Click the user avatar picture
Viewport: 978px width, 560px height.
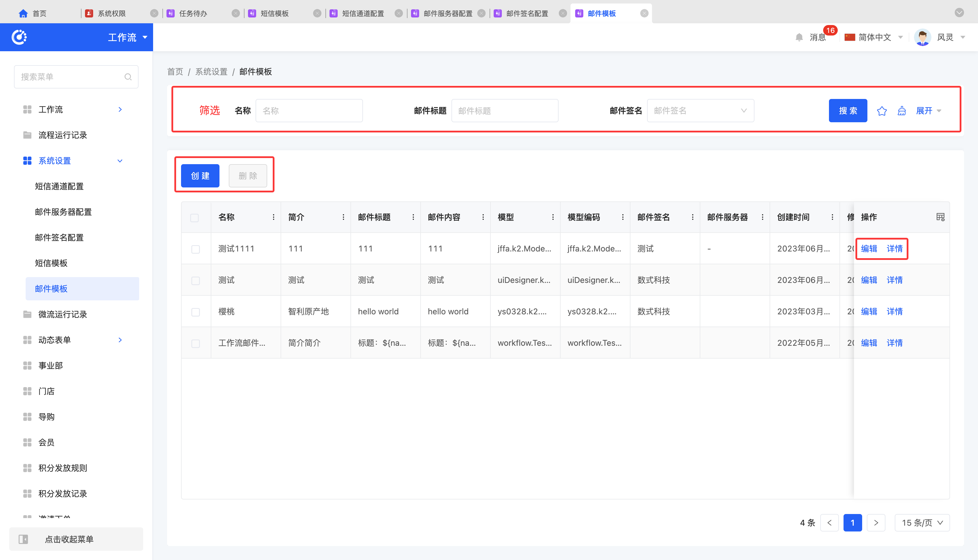coord(922,37)
